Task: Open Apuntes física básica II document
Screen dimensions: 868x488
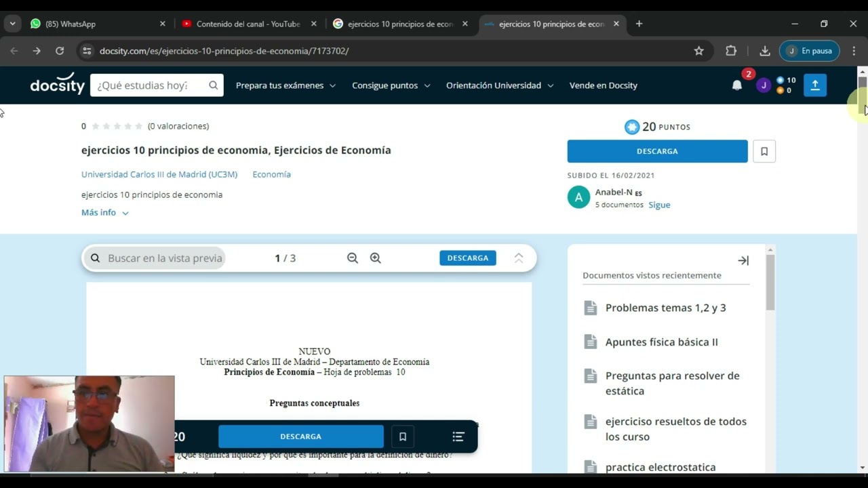Action: pyautogui.click(x=661, y=342)
